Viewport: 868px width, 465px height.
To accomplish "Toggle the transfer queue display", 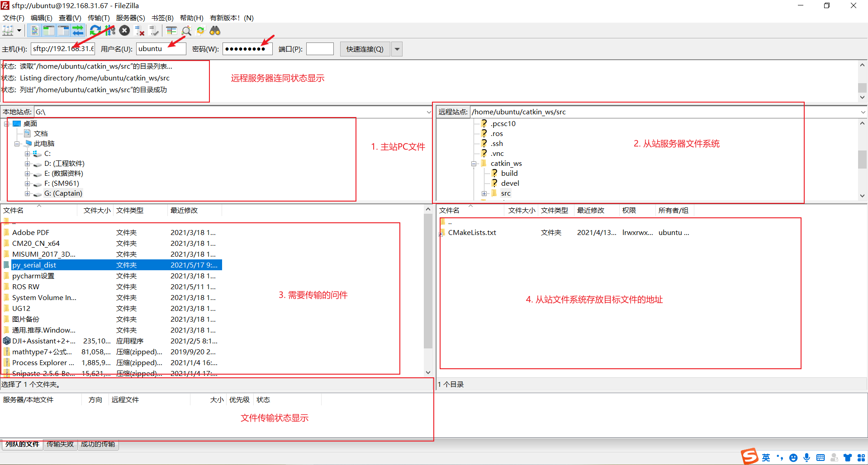I will pyautogui.click(x=78, y=31).
